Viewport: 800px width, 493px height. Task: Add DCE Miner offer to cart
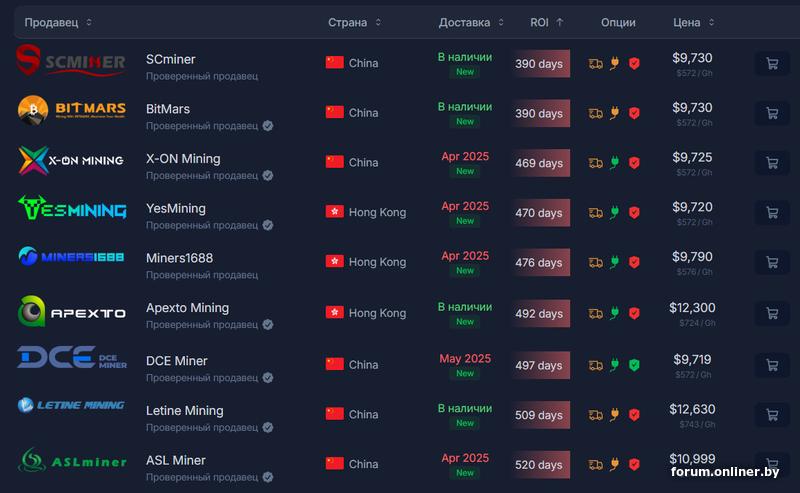coord(772,365)
